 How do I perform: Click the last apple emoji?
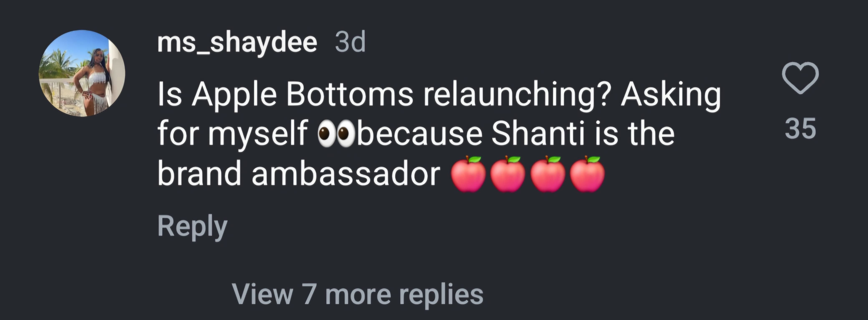click(x=587, y=174)
